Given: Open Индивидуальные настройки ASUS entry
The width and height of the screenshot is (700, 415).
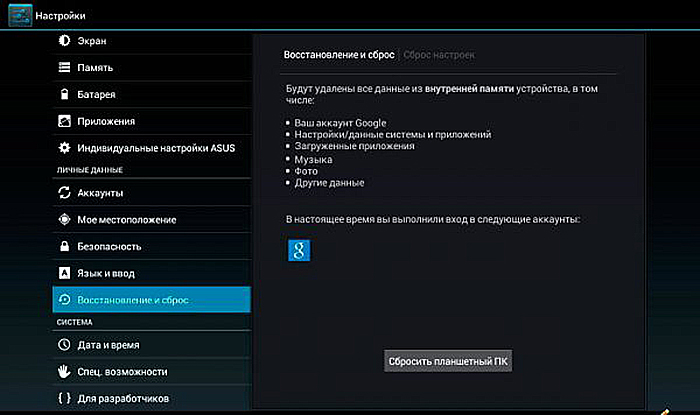Looking at the screenshot, I should [151, 148].
